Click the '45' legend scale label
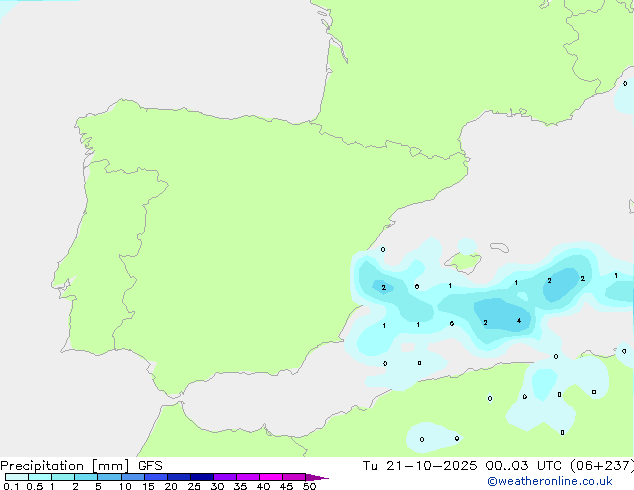 click(x=286, y=486)
